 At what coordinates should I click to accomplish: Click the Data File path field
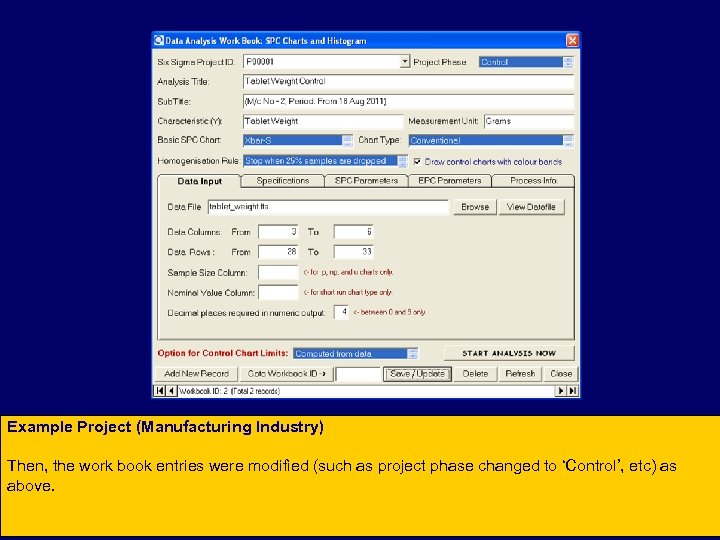[x=328, y=207]
